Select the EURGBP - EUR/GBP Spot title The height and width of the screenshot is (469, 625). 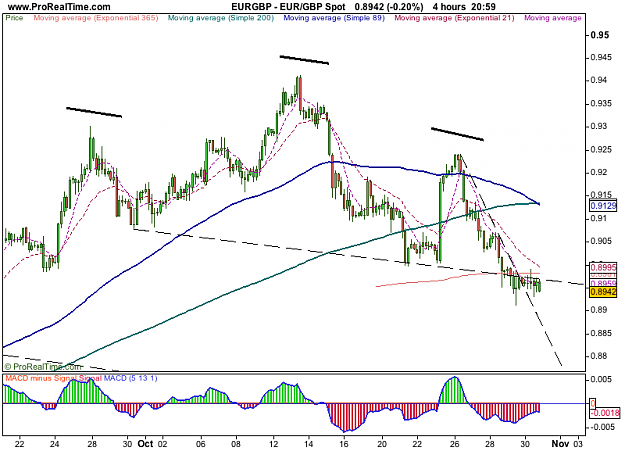[288, 7]
